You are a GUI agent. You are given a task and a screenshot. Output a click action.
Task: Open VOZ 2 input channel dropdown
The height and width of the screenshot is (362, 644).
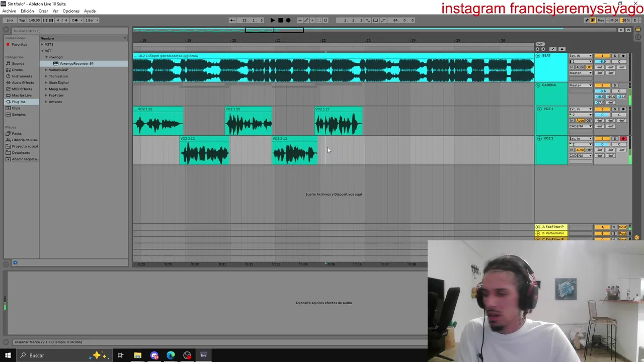pos(581,144)
